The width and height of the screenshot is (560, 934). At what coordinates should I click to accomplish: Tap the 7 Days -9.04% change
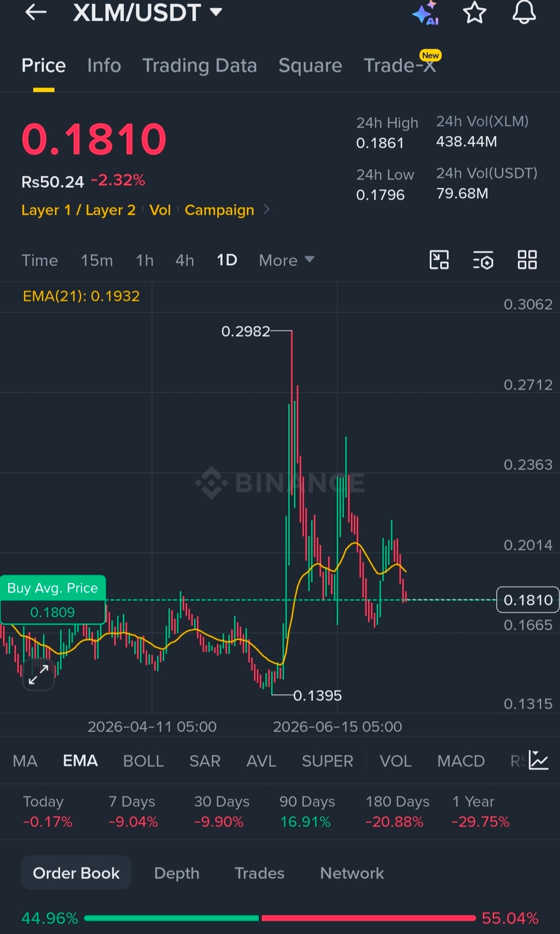(x=133, y=812)
